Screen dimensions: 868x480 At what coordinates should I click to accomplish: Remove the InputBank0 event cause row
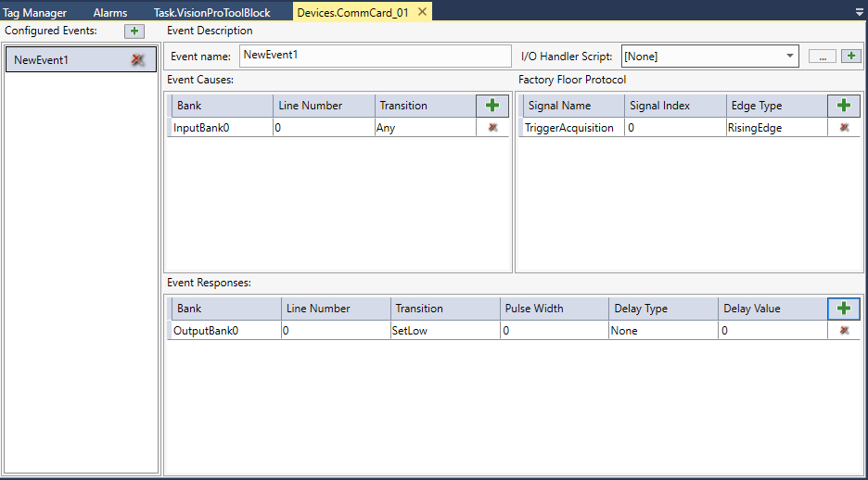click(492, 128)
